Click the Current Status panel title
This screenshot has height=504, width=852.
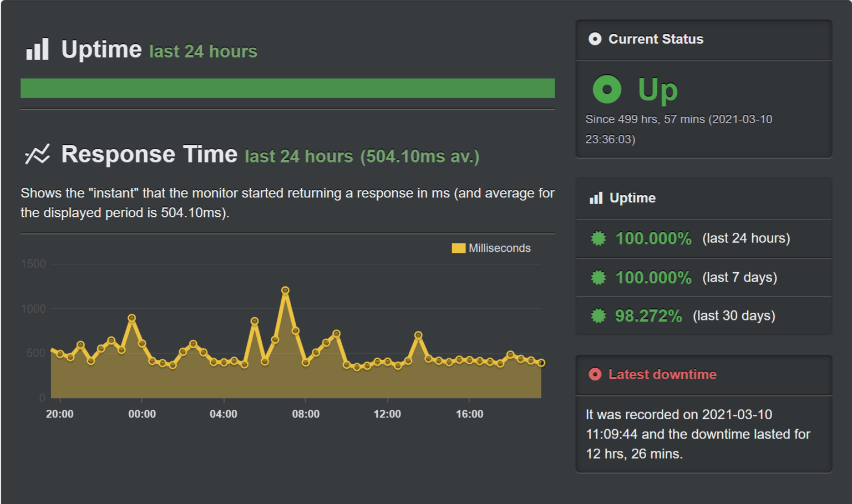coord(656,39)
